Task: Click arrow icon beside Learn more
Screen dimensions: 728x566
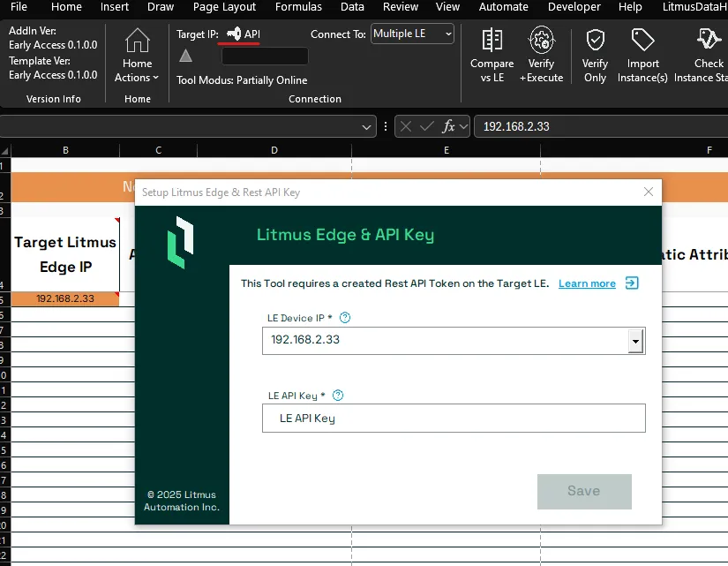Action: 632,283
